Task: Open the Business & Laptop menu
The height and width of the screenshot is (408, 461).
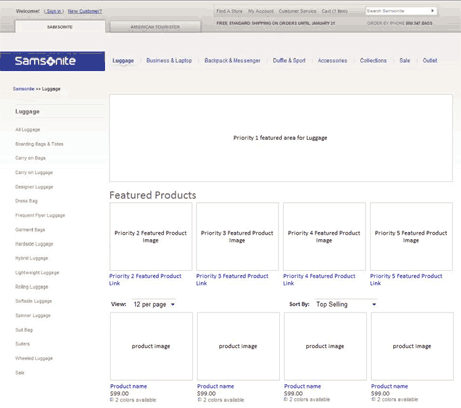Action: click(x=169, y=61)
